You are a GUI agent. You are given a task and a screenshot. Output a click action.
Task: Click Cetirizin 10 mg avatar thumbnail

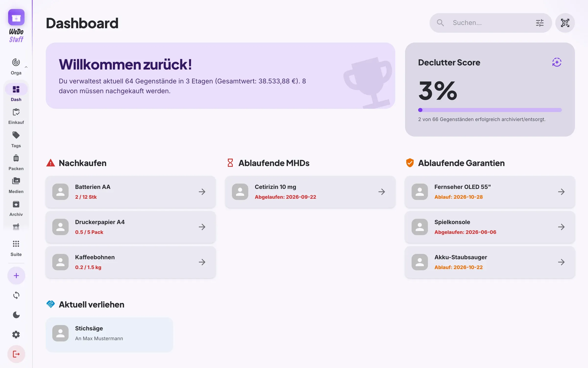240,192
